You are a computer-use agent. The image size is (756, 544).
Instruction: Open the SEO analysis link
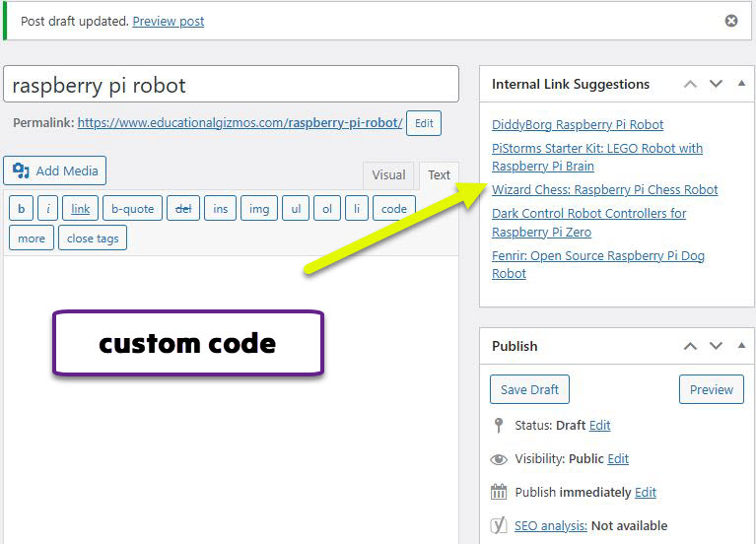coord(551,525)
